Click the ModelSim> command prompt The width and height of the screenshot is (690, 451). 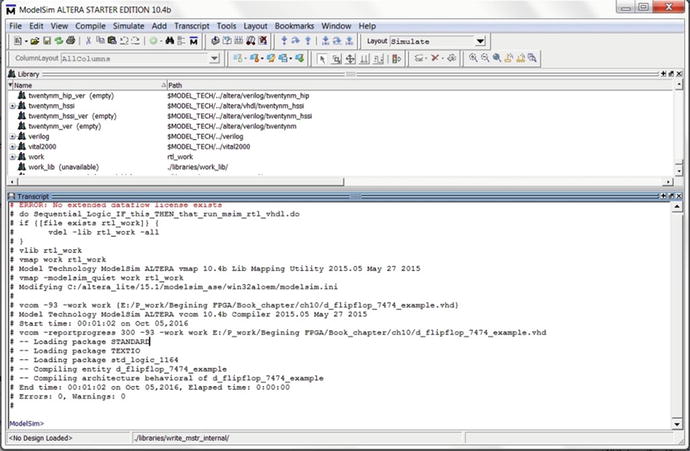coord(26,424)
